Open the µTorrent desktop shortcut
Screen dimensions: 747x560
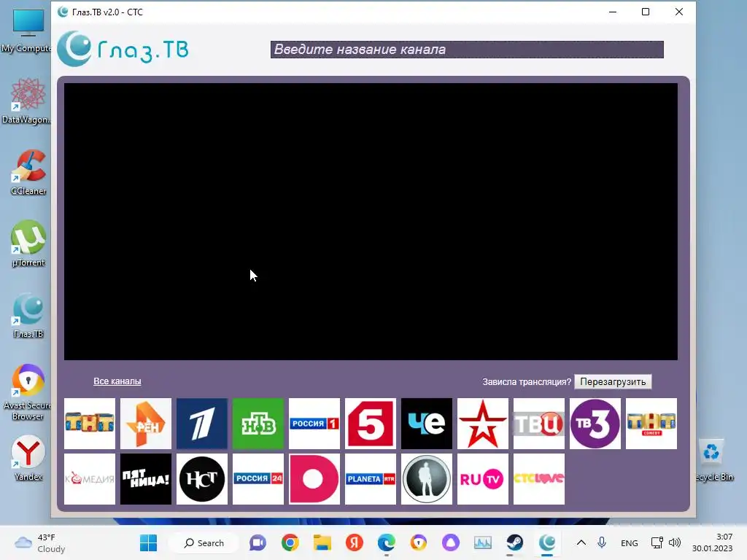(28, 244)
